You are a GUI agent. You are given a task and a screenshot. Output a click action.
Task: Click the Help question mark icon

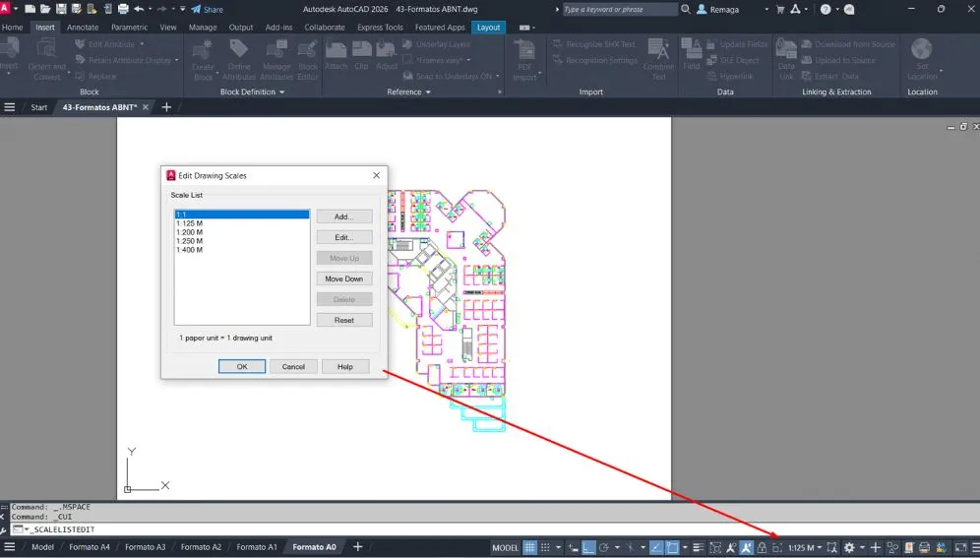click(x=825, y=9)
